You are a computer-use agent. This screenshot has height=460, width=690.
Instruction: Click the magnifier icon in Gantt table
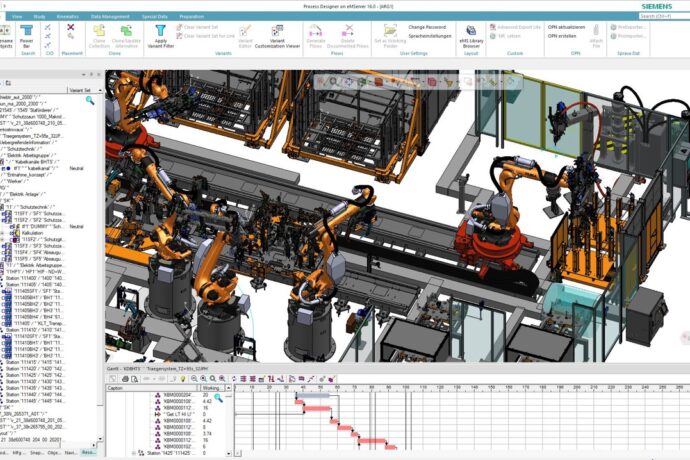pos(217,397)
